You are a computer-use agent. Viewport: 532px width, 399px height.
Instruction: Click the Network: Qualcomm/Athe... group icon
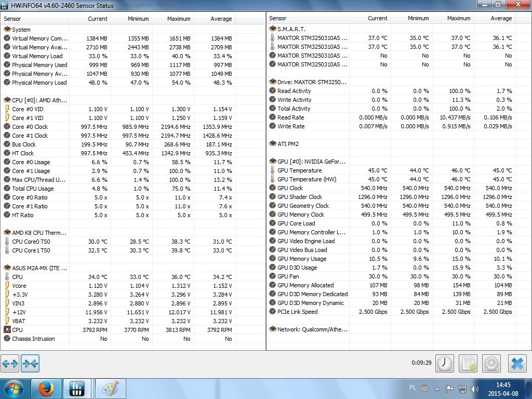273,329
